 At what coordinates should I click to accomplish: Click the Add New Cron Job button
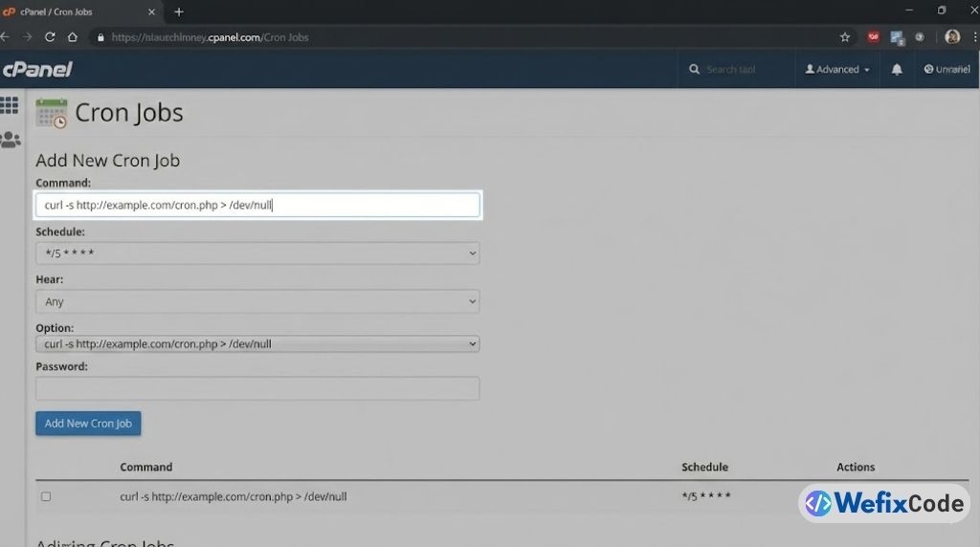88,424
